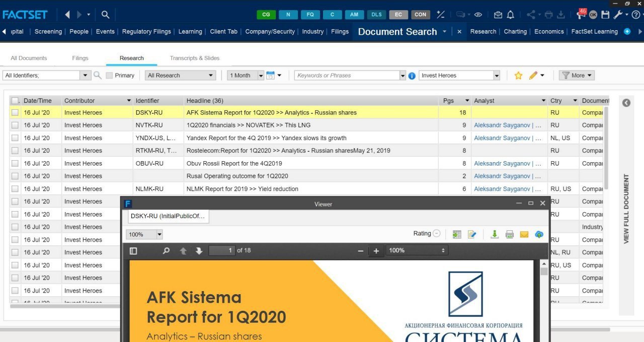Click the PDF find magnifier

coord(166,250)
